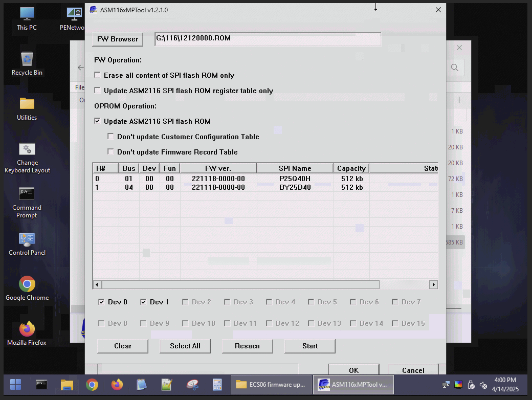Viewport: 532px width, 400px height.
Task: Open the notepad-with-pencil taskbar icon
Action: click(x=167, y=384)
